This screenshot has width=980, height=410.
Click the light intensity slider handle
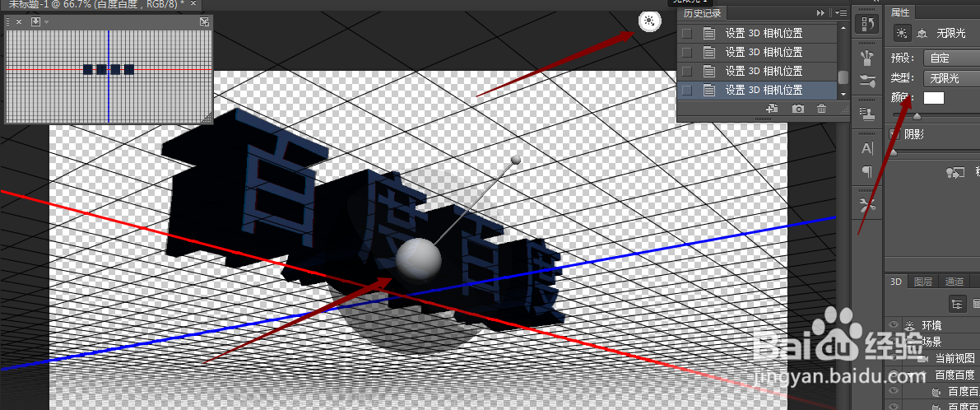[x=917, y=116]
